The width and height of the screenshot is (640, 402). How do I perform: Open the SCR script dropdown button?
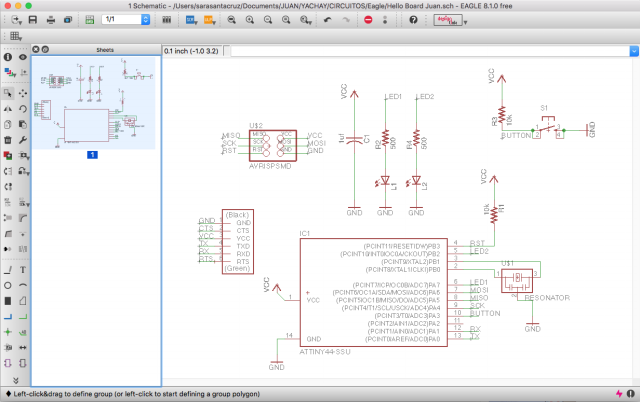point(191,20)
